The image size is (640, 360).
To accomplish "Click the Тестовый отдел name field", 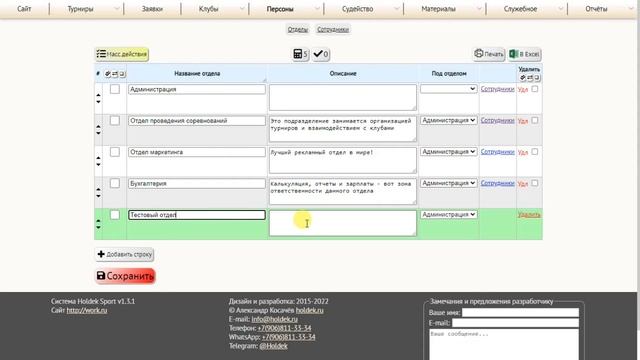I will (197, 215).
